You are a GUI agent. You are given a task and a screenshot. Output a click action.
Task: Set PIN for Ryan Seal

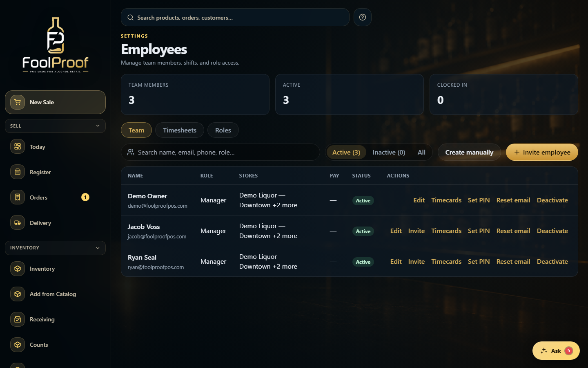point(479,261)
